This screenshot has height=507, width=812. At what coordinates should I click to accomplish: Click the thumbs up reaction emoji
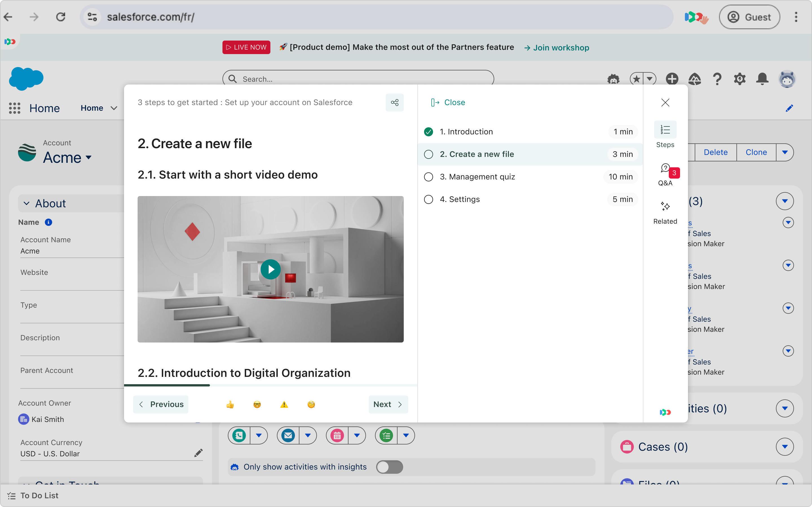pos(230,404)
